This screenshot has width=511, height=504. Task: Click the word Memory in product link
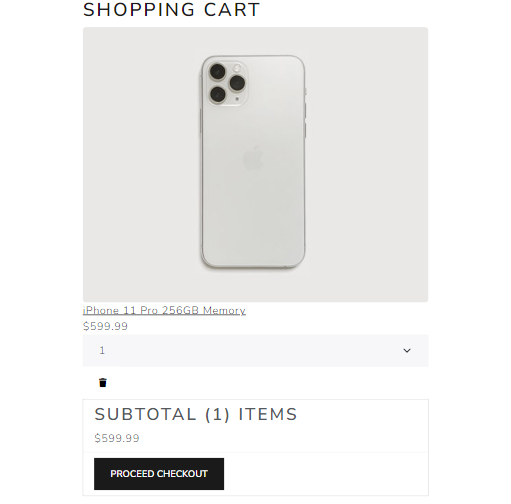(x=224, y=311)
